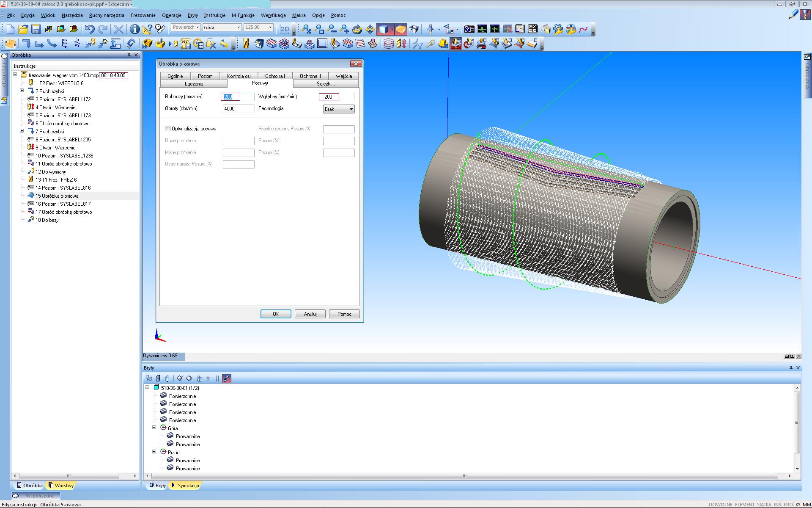This screenshot has height=508, width=812.
Task: Collapse the 510-30-30-01 solid node
Action: point(148,387)
